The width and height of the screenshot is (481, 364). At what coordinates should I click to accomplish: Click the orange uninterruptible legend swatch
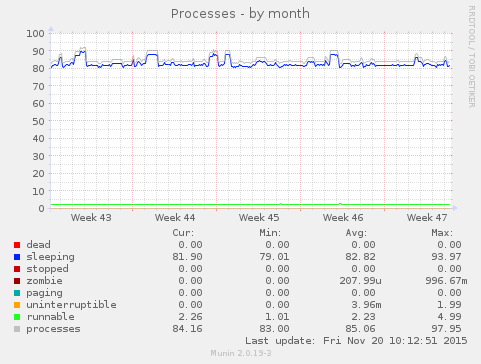[x=17, y=305]
